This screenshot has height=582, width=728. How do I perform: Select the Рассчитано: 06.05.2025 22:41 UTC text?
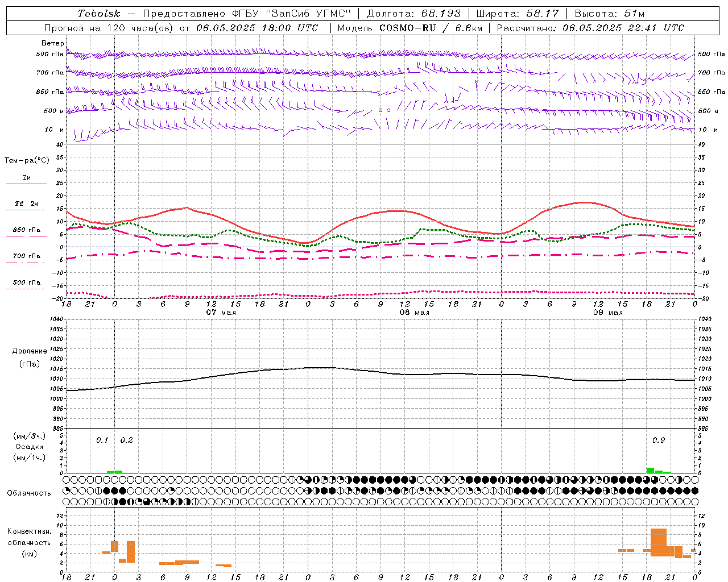click(x=590, y=28)
